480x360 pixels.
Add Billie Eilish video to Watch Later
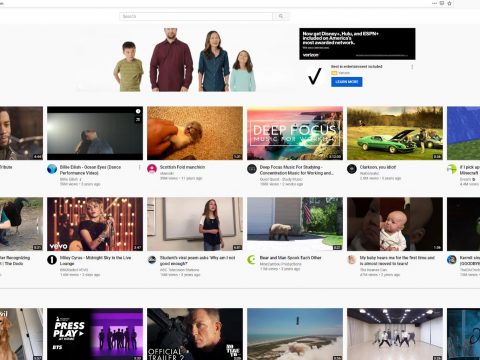click(x=138, y=111)
